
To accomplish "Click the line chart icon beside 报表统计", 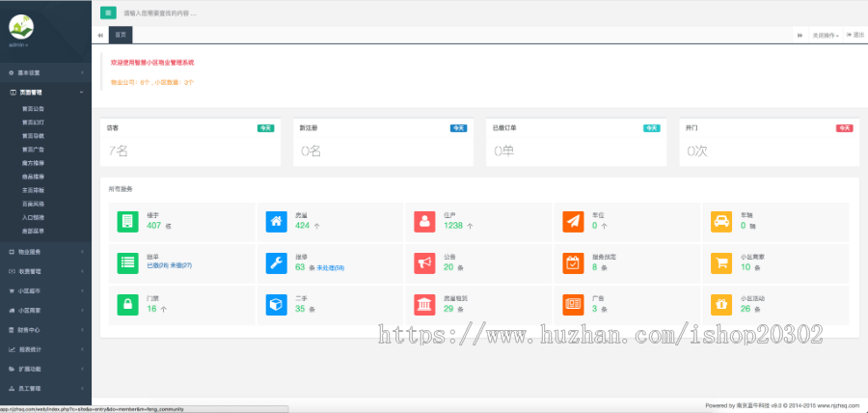I will tap(13, 349).
